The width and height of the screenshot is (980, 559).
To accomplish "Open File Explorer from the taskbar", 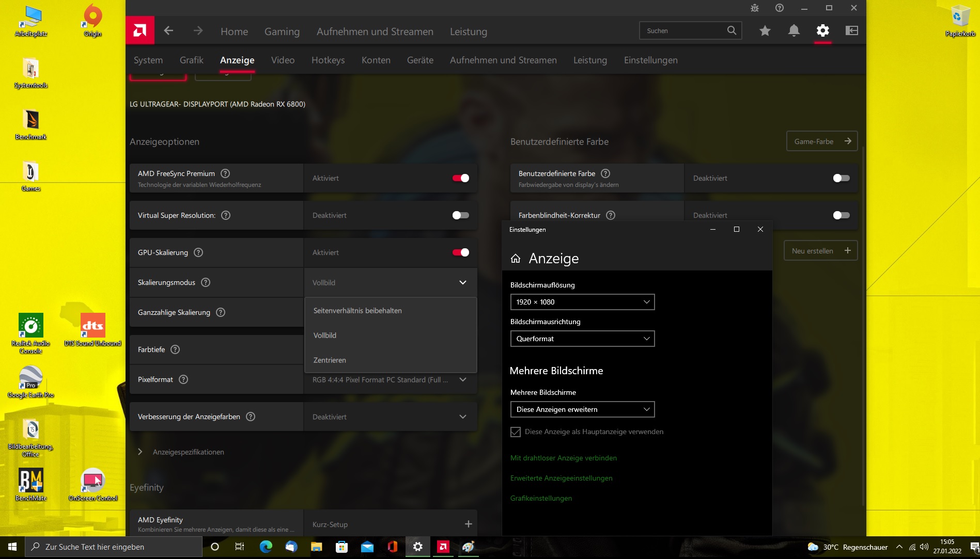I will (x=317, y=547).
